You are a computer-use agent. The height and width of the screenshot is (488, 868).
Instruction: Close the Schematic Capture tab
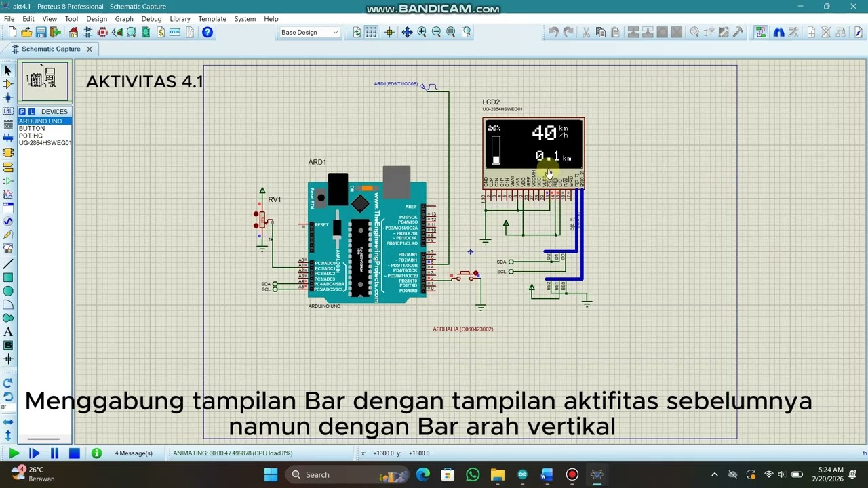tap(89, 49)
